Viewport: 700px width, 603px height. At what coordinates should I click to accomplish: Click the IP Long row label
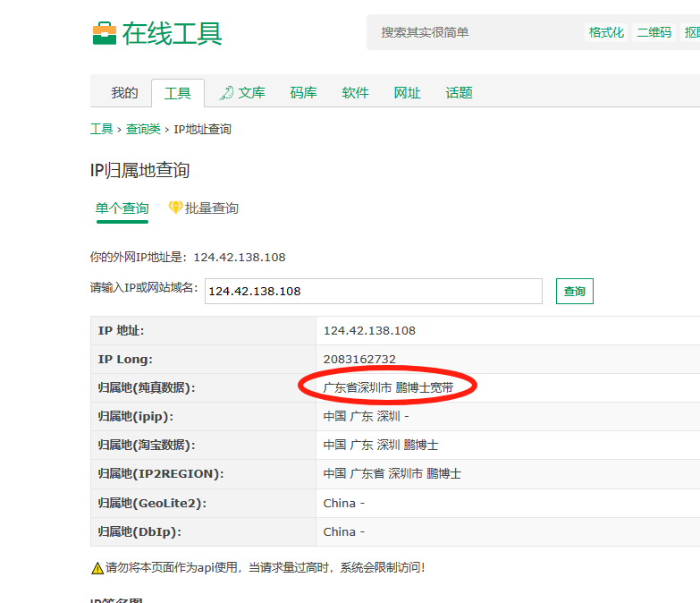tap(125, 359)
